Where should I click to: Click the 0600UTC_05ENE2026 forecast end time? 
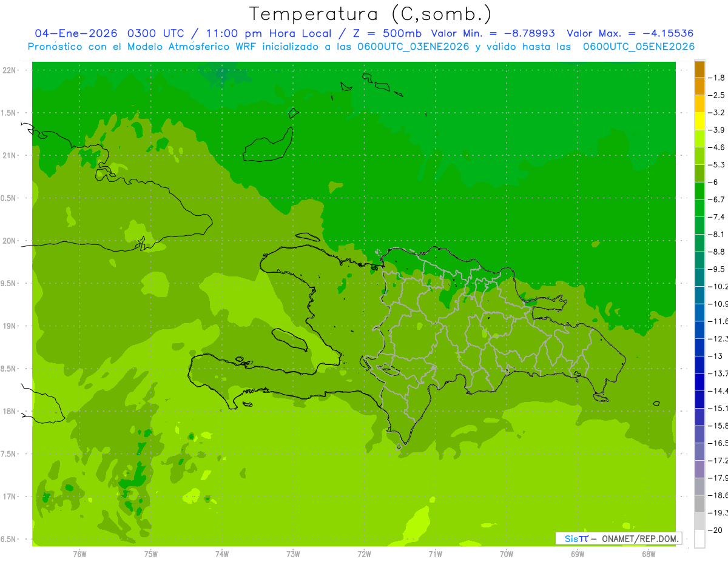pyautogui.click(x=639, y=47)
